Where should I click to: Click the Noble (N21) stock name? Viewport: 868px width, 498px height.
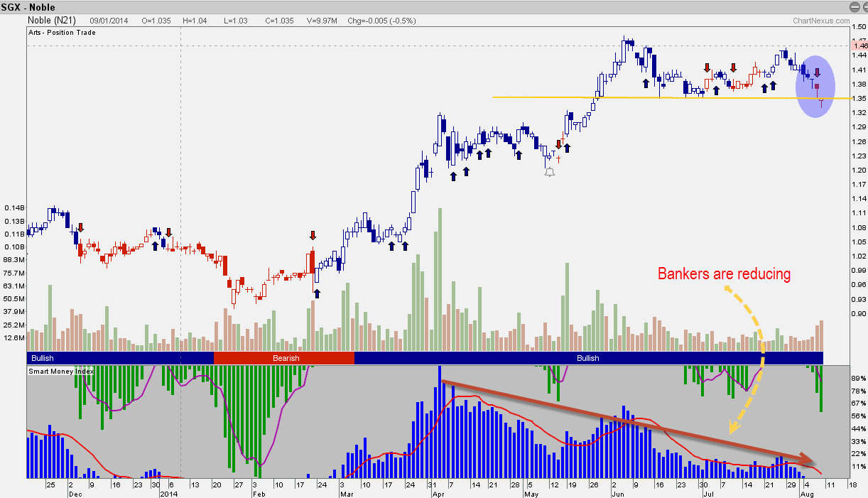[x=51, y=21]
